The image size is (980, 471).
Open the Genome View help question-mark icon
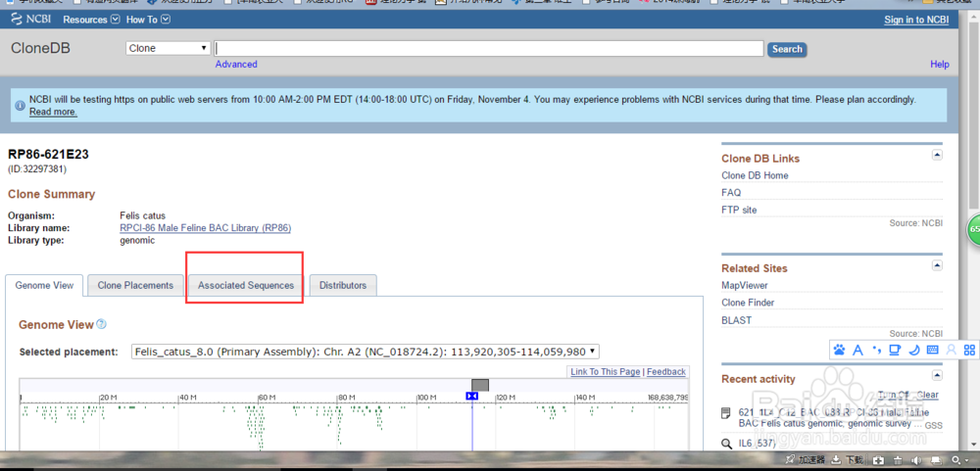click(x=101, y=324)
